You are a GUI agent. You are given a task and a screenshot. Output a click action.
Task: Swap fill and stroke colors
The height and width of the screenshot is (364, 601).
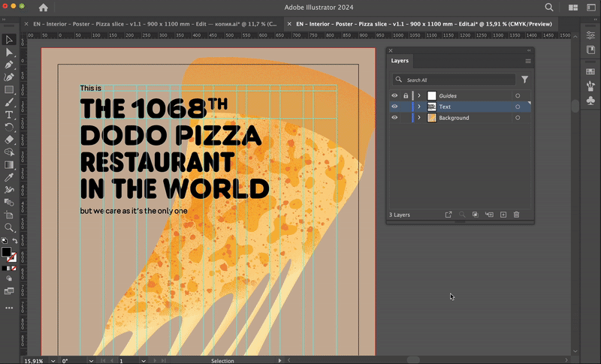click(x=15, y=241)
